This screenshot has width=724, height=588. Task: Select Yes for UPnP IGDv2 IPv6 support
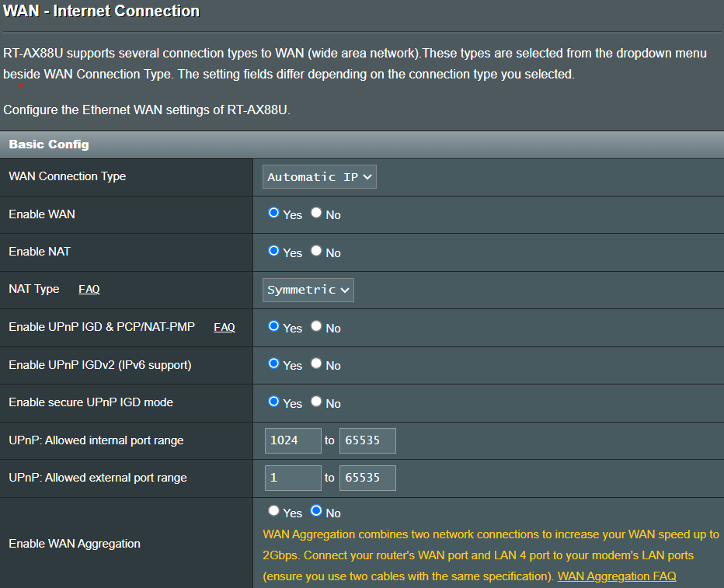(x=273, y=364)
